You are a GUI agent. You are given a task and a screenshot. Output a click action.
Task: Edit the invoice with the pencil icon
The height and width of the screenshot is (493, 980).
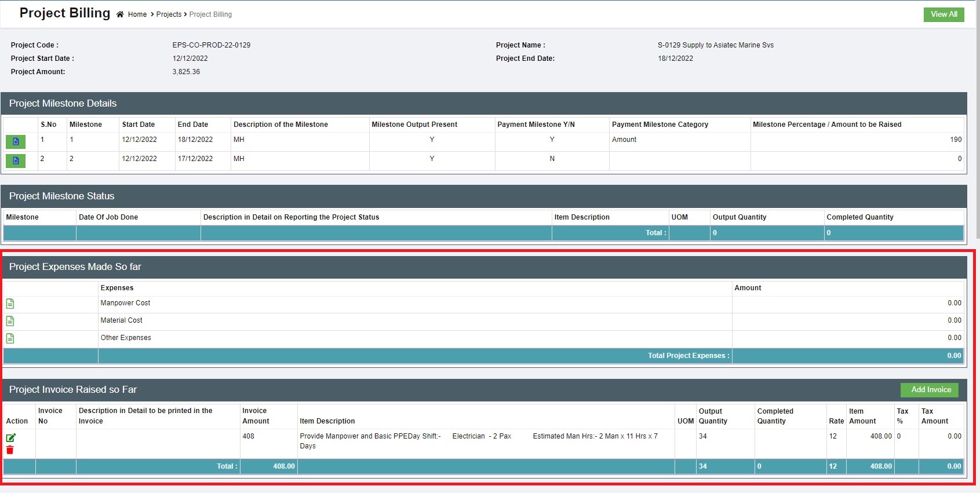coord(10,438)
